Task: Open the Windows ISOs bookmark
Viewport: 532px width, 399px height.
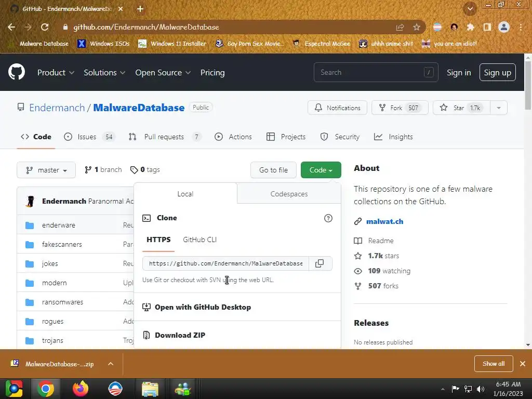Action: tap(103, 44)
